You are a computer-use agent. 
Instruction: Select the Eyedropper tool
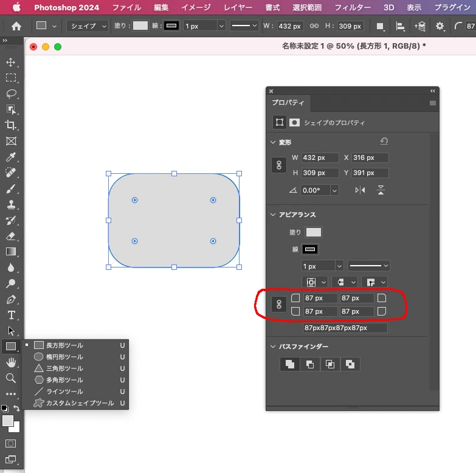[x=11, y=157]
